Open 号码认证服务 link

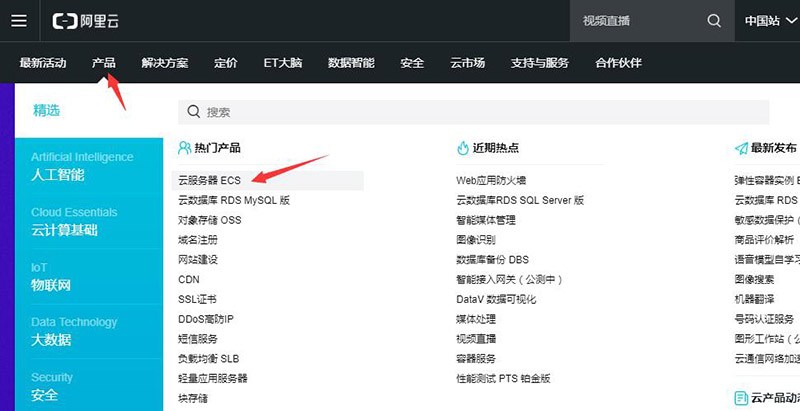[x=764, y=319]
